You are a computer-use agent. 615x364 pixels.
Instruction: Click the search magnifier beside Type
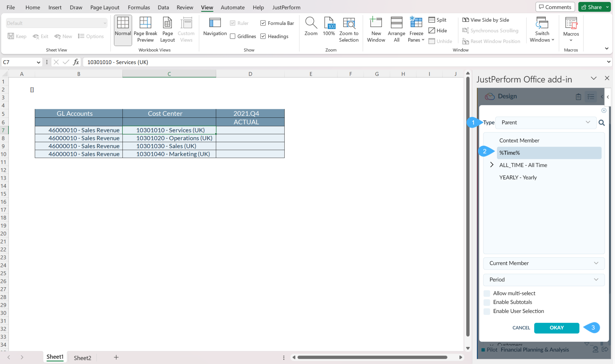click(x=601, y=123)
